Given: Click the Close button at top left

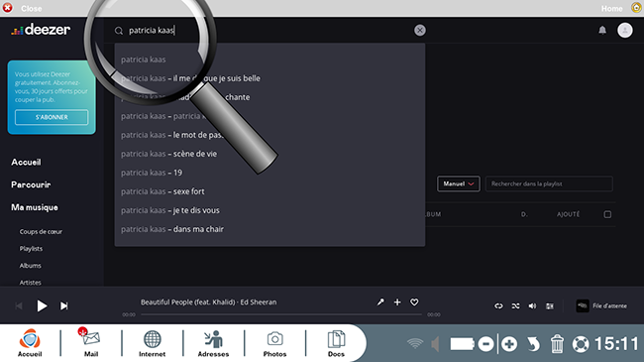Looking at the screenshot, I should pyautogui.click(x=22, y=8).
